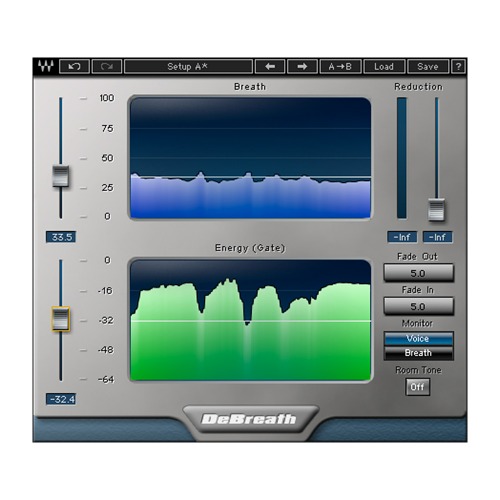Click the breath threshold slider handle

[x=61, y=176]
